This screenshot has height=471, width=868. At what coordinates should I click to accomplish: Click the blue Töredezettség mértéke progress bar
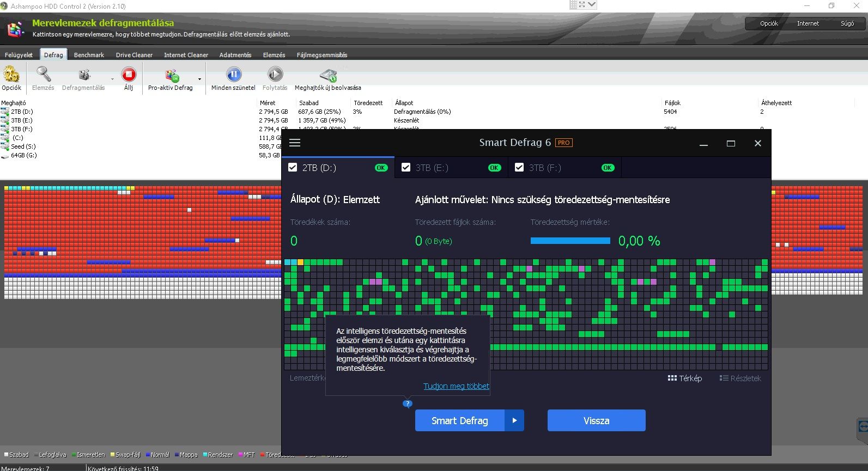[570, 241]
